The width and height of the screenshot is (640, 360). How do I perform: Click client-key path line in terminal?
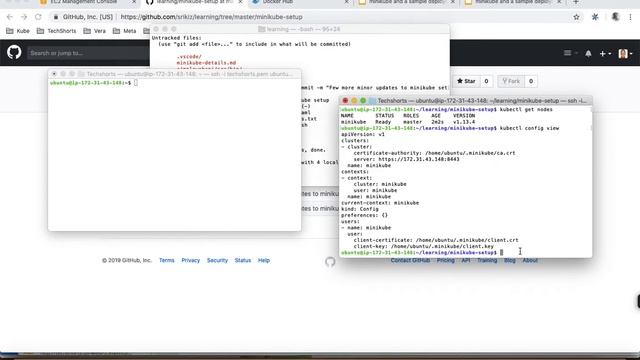[x=424, y=247]
